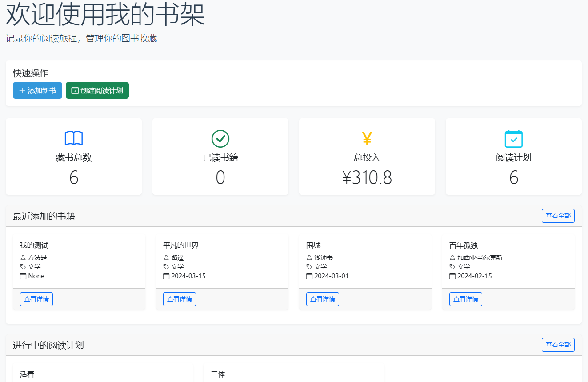Click the author icon beside 路遥
The height and width of the screenshot is (382, 588).
166,257
